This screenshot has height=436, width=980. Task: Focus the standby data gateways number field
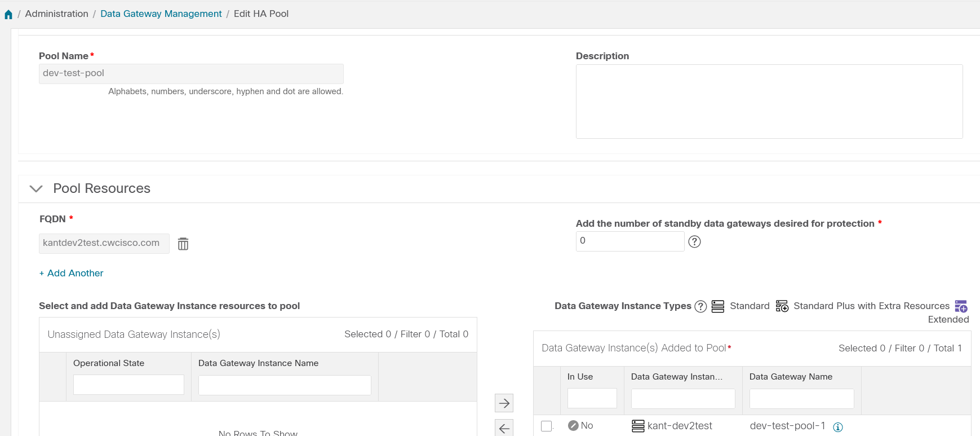click(629, 241)
